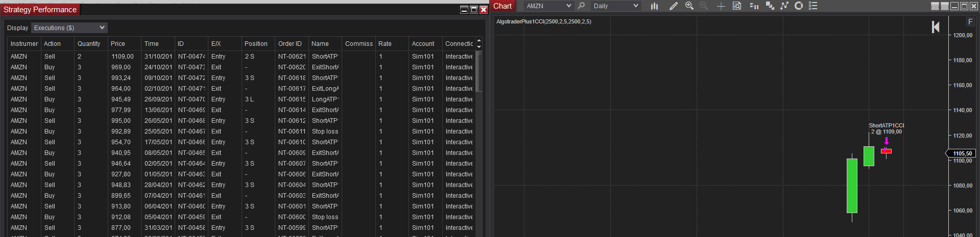Select the order ID NT-00614 cell
The image size is (980, 237).
(x=292, y=110)
